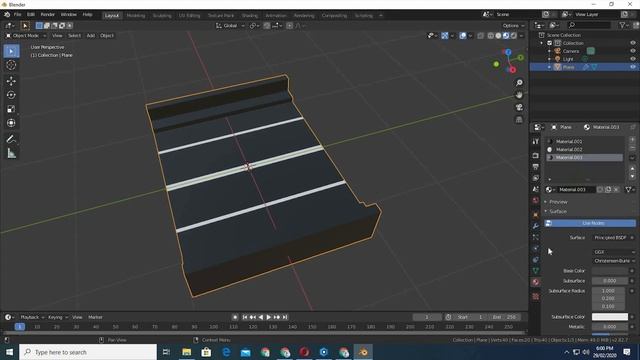Select the 3D Cursor tool
The height and width of the screenshot is (360, 640).
click(x=11, y=65)
